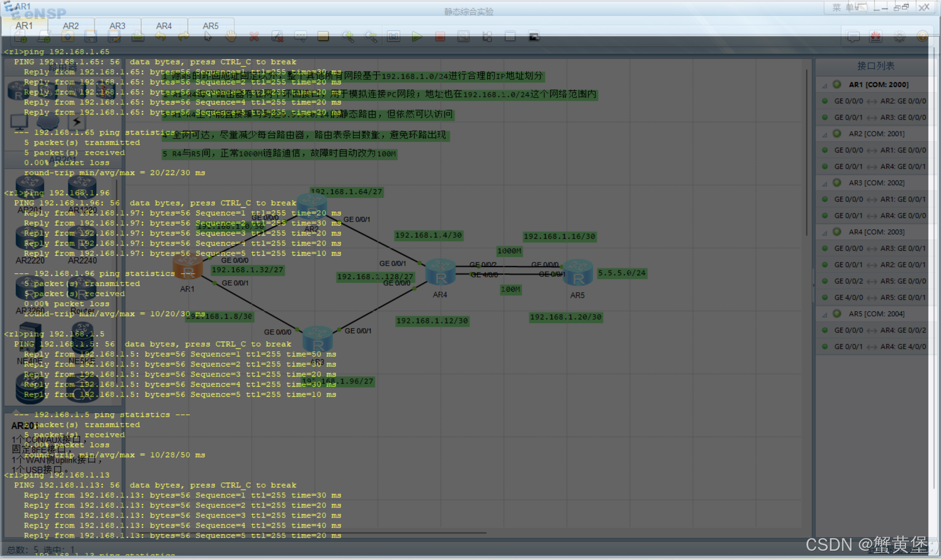The image size is (941, 560).
Task: Click the zoom in magnifier icon
Action: pyautogui.click(x=347, y=37)
